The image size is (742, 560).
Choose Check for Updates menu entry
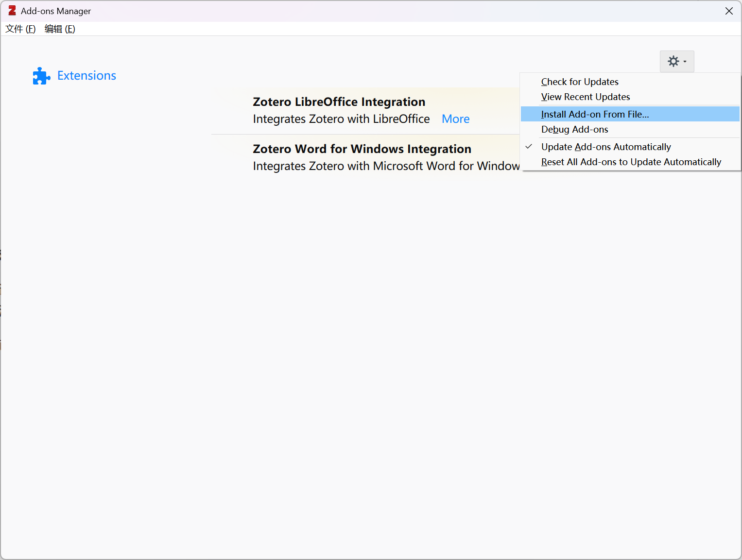click(x=630, y=82)
